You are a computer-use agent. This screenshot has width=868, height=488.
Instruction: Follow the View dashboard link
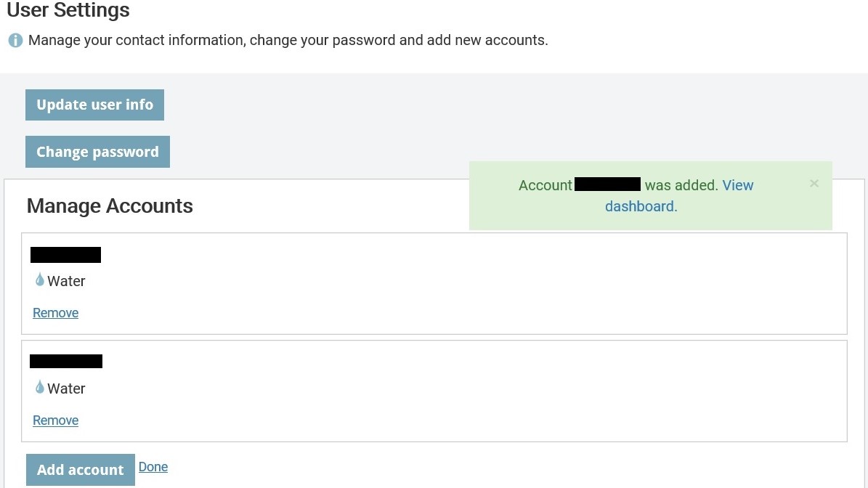coord(679,196)
